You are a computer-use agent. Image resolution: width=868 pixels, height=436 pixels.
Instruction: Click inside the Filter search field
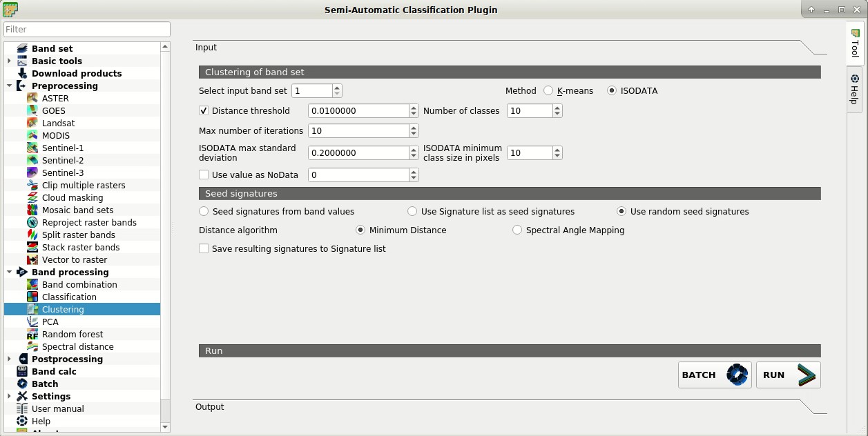coord(86,29)
